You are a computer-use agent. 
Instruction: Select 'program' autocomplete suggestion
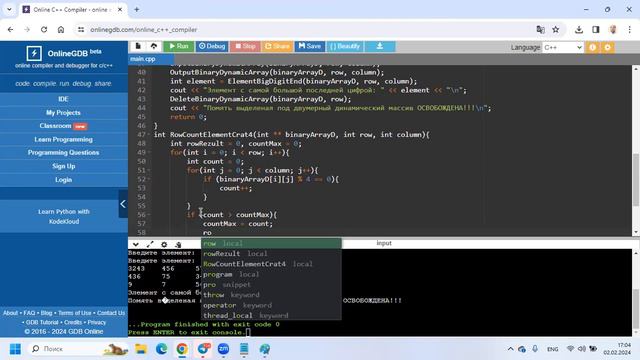[x=271, y=274]
